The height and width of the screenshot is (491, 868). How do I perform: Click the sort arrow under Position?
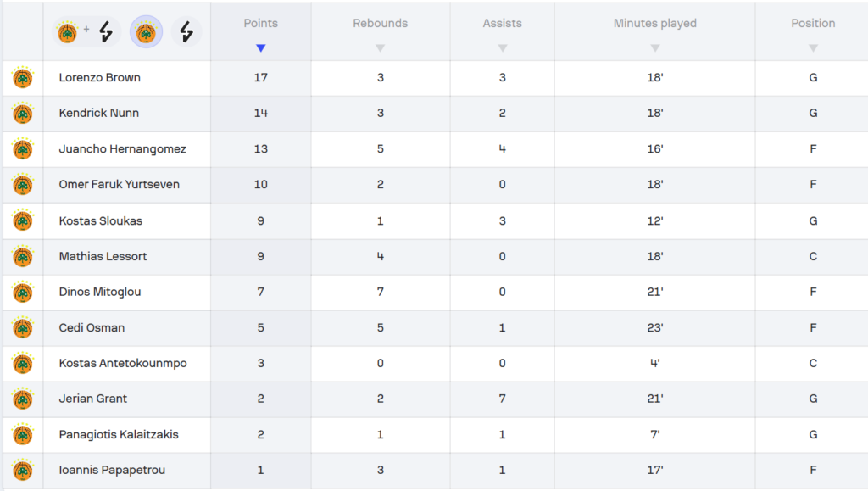(x=812, y=48)
